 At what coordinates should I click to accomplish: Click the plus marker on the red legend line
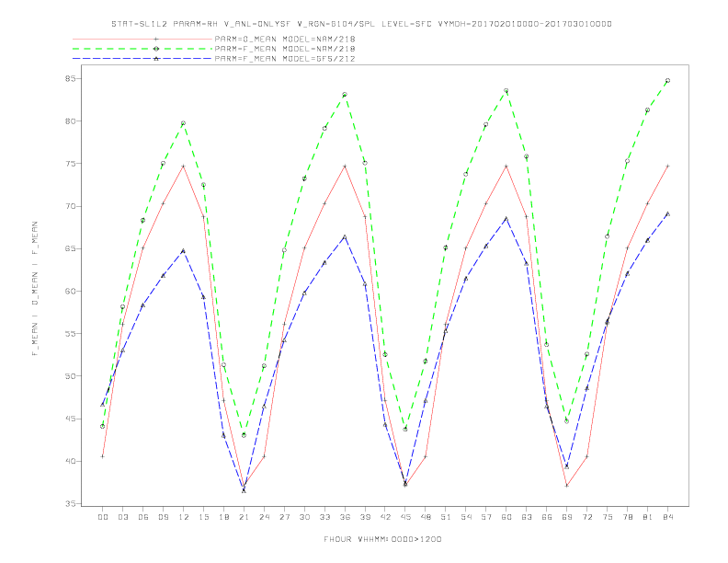[x=156, y=39]
